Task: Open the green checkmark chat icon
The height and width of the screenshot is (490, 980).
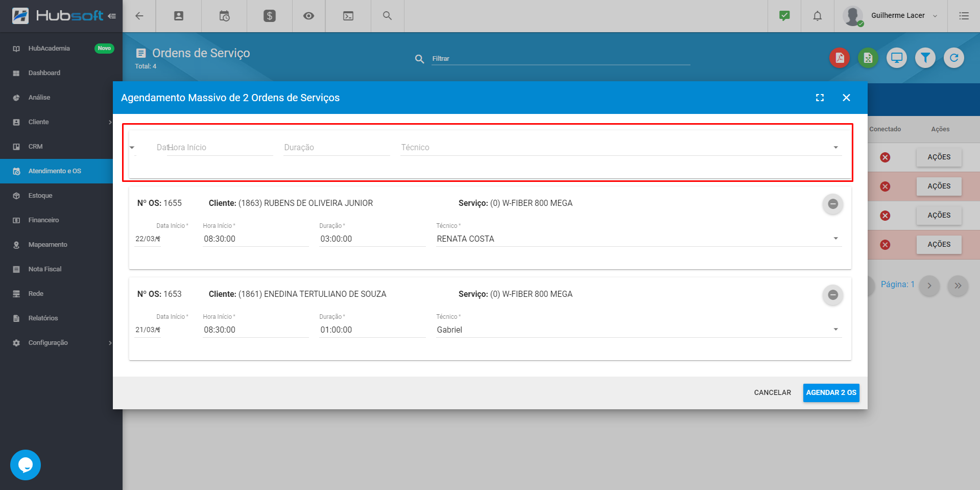Action: tap(784, 16)
